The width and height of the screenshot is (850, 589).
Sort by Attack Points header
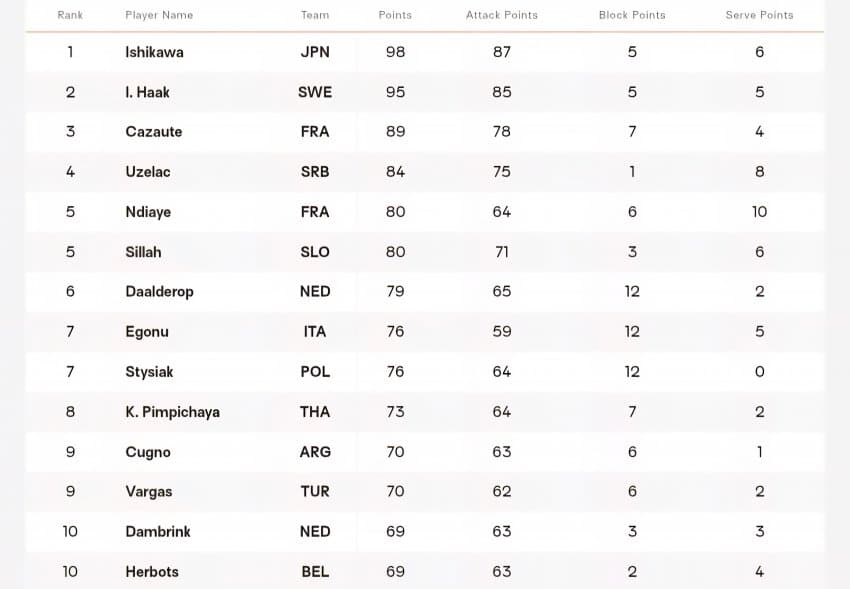pyautogui.click(x=502, y=15)
